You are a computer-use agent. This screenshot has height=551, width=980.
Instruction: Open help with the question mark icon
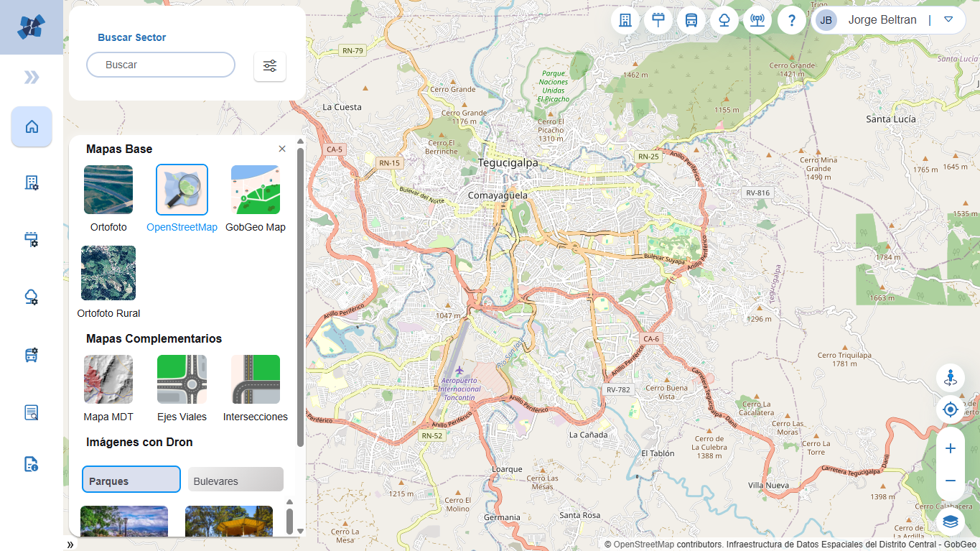tap(791, 20)
